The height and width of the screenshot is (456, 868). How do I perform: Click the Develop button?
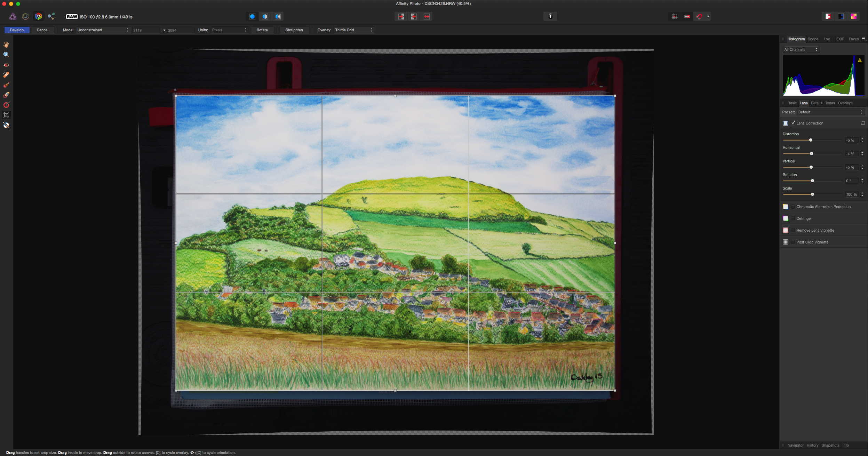[17, 30]
